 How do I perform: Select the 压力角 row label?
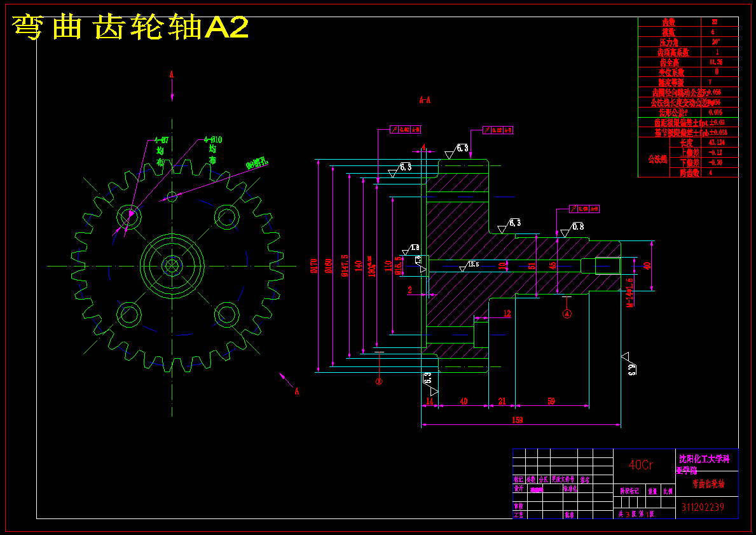click(670, 42)
